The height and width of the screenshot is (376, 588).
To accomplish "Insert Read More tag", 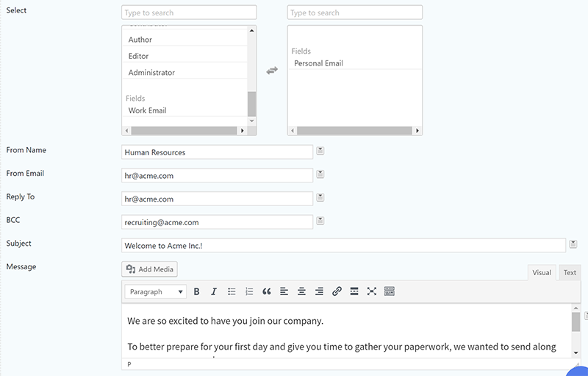I will tap(354, 291).
